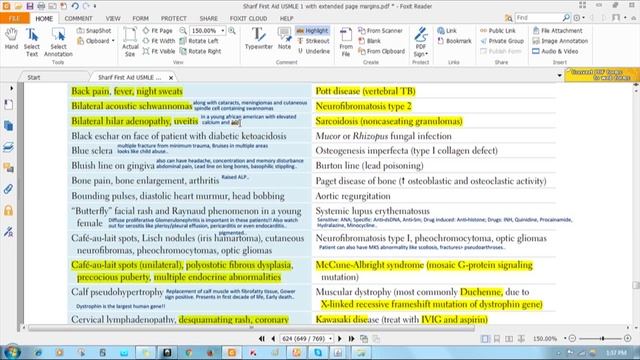Click the Public Link share option
This screenshot has width=640, height=360.
tap(498, 31)
